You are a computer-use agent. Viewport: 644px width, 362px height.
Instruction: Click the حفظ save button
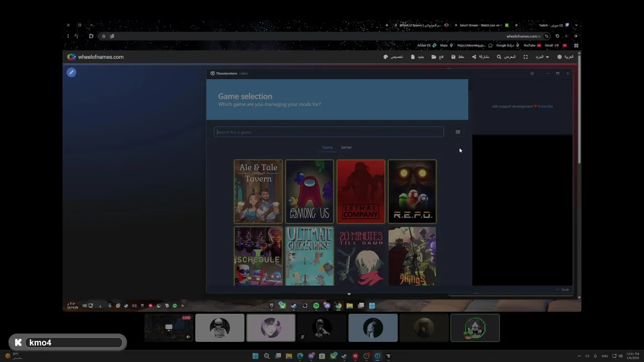(x=458, y=57)
